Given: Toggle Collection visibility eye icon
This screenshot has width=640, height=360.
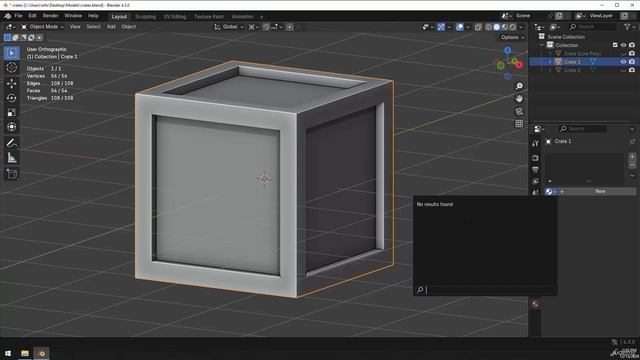Looking at the screenshot, I should pyautogui.click(x=623, y=45).
